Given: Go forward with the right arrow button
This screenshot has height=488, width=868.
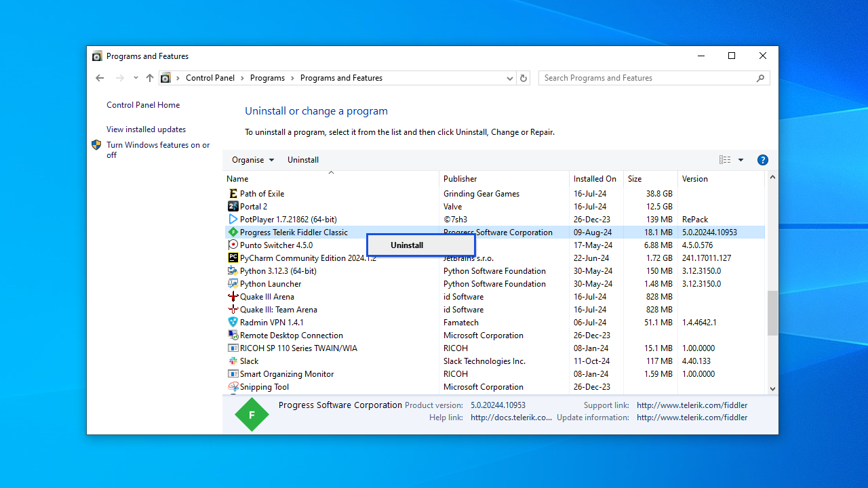Looking at the screenshot, I should point(120,78).
